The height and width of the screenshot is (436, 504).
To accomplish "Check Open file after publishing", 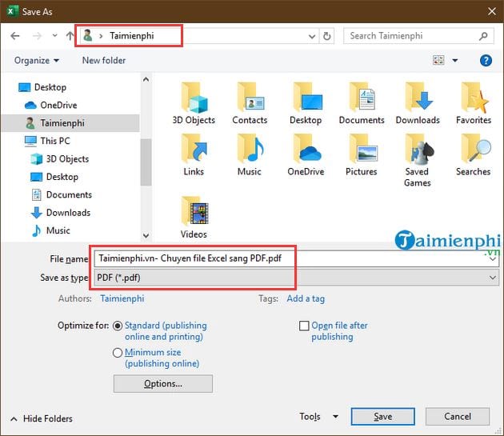I will (304, 326).
